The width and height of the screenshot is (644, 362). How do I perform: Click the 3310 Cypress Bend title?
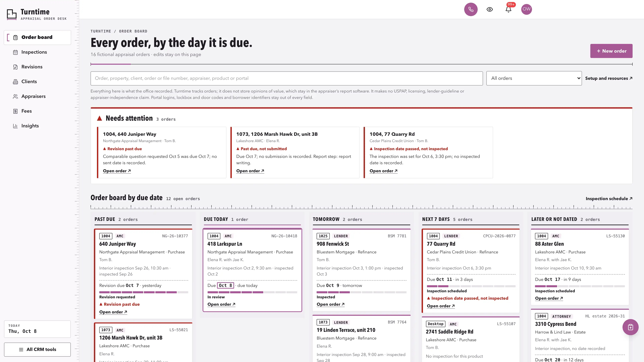[555, 324]
